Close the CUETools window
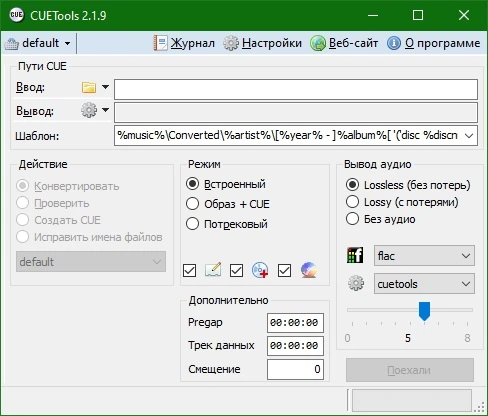488x416 pixels. (464, 15)
